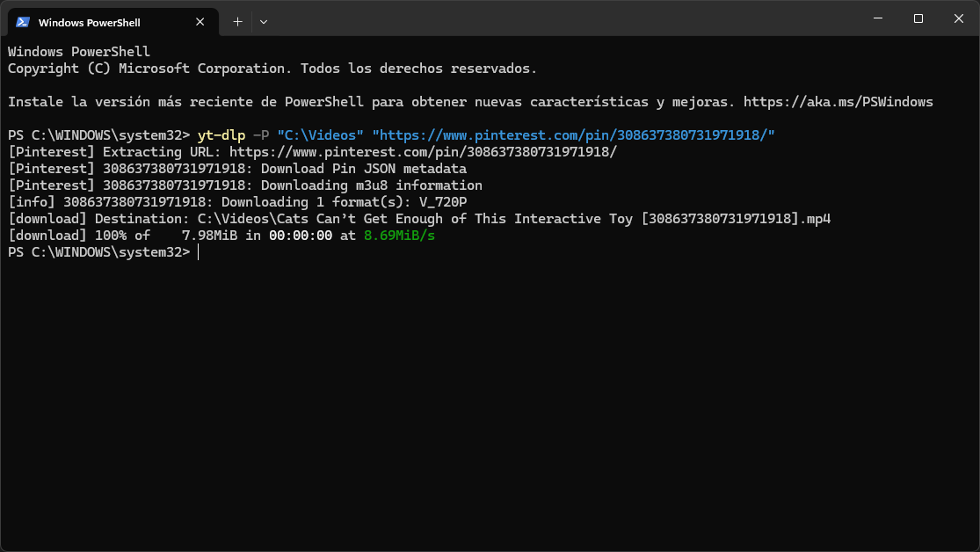Click the Destination .mp4 file path
This screenshot has height=552, width=980.
(x=514, y=219)
